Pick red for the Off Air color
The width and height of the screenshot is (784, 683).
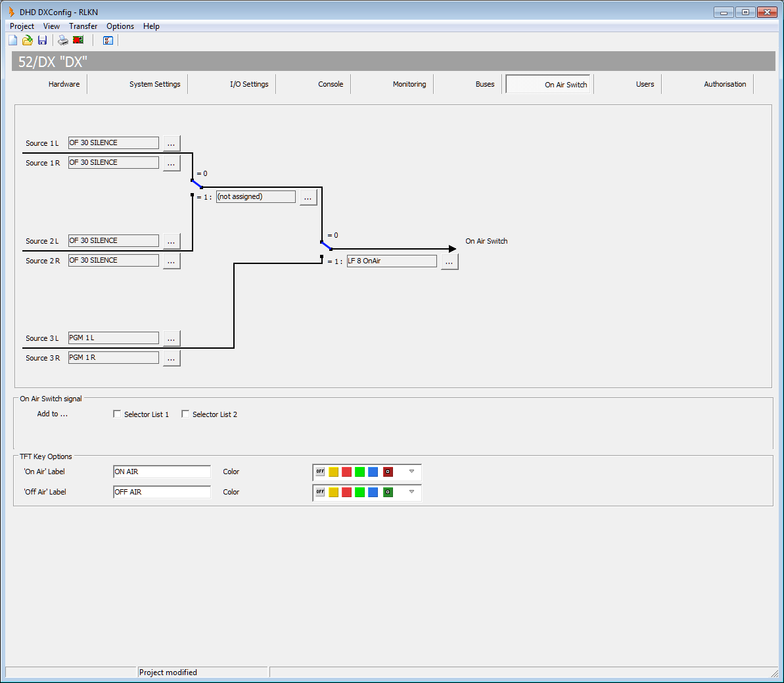(x=346, y=492)
